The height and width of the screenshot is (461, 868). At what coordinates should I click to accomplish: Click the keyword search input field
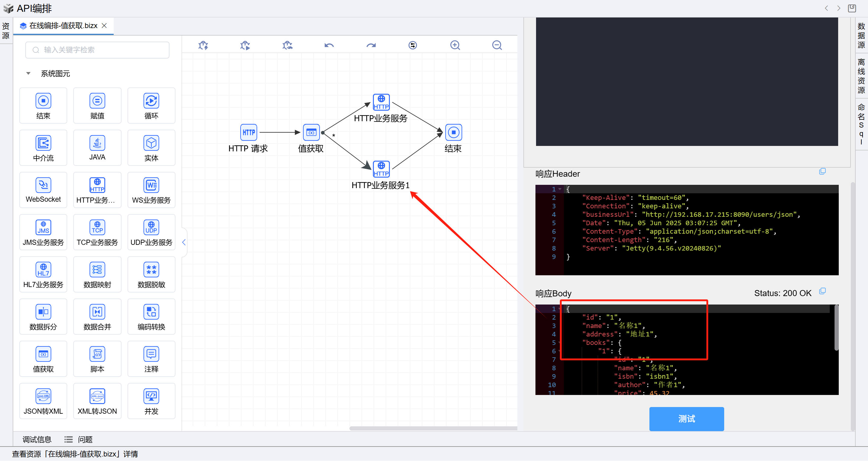click(97, 50)
